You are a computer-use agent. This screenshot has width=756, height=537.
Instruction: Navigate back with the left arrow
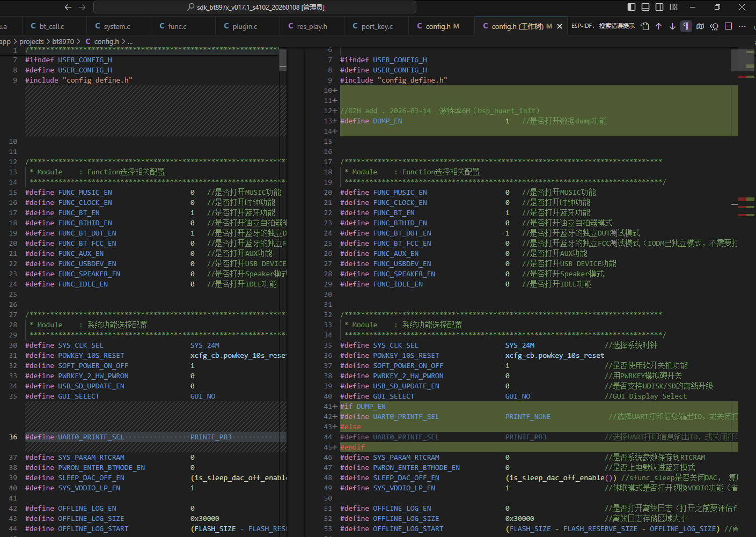(68, 7)
